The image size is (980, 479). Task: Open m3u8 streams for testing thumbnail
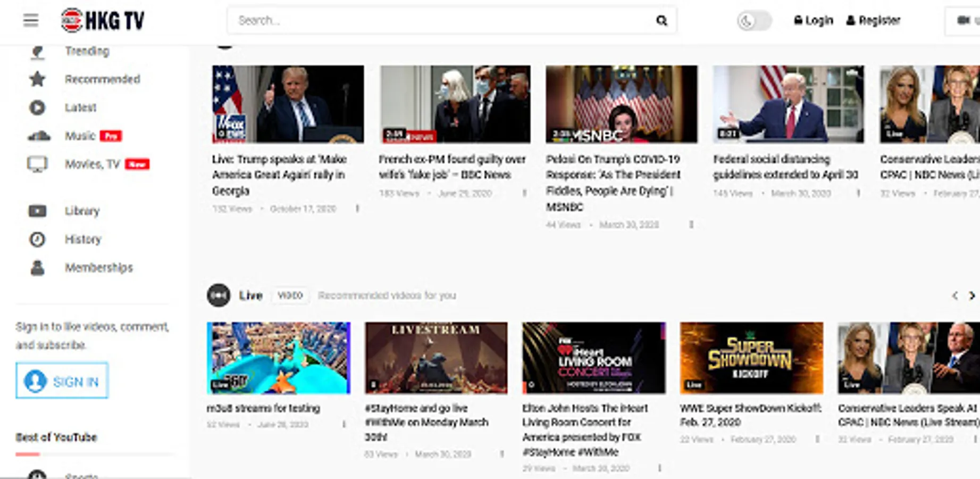(x=279, y=358)
